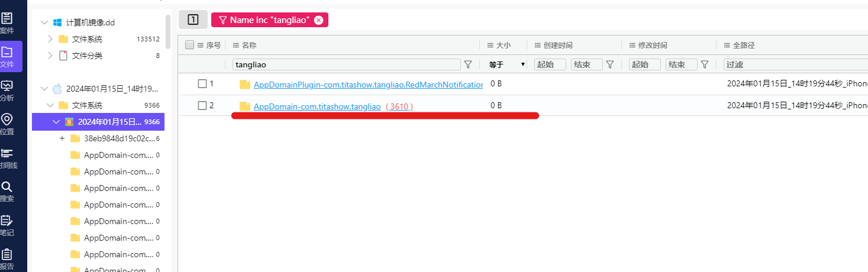868x272 pixels.
Task: Expand the 38eb9848d19c02c folder with plus
Action: (62, 138)
